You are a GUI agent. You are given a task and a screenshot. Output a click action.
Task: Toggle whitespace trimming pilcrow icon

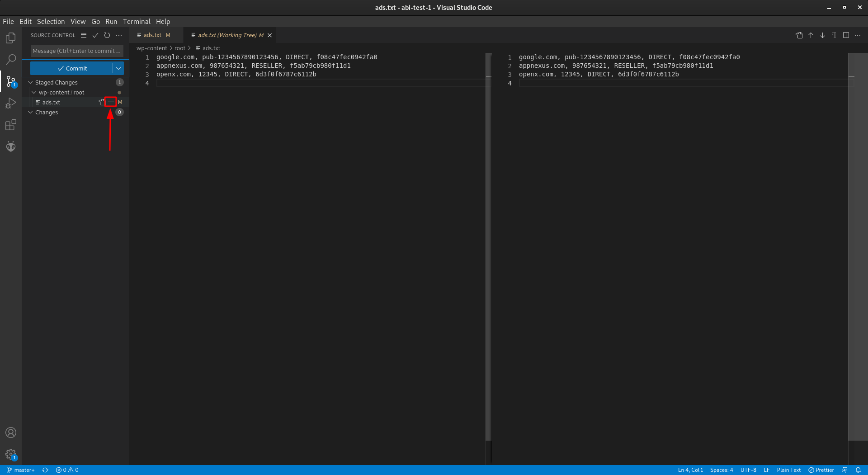coord(835,35)
